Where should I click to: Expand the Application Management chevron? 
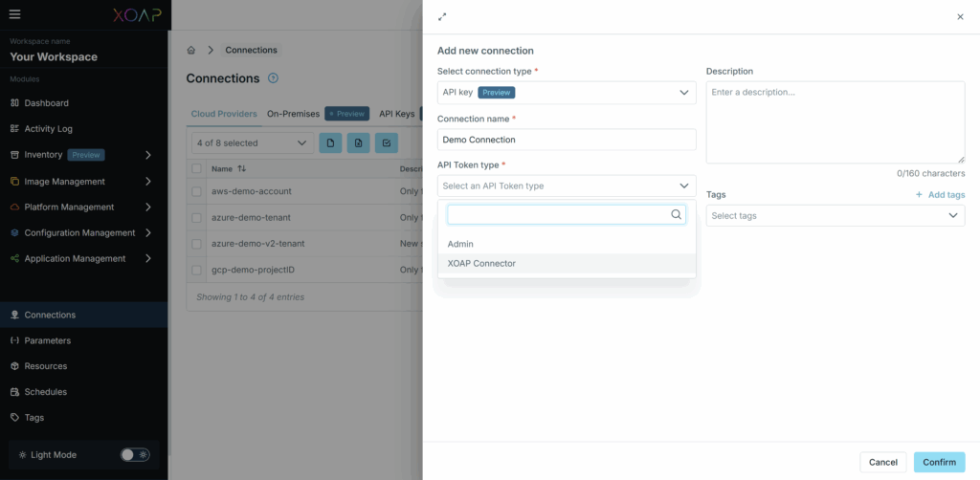[x=148, y=258]
